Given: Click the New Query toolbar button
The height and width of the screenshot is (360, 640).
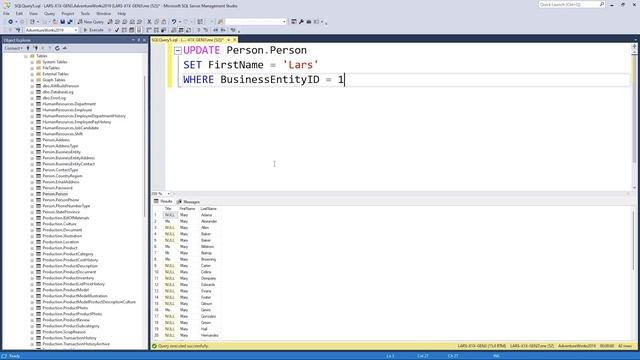Looking at the screenshot, I should [91, 22].
